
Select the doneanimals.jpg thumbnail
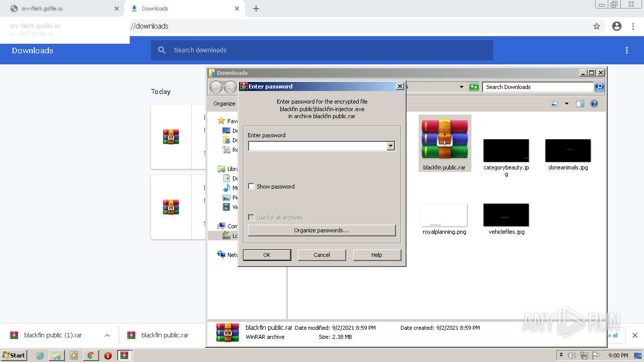coord(568,150)
